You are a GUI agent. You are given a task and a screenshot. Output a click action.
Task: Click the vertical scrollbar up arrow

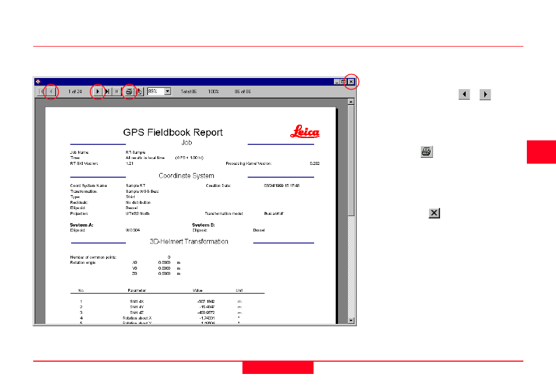tap(351, 102)
